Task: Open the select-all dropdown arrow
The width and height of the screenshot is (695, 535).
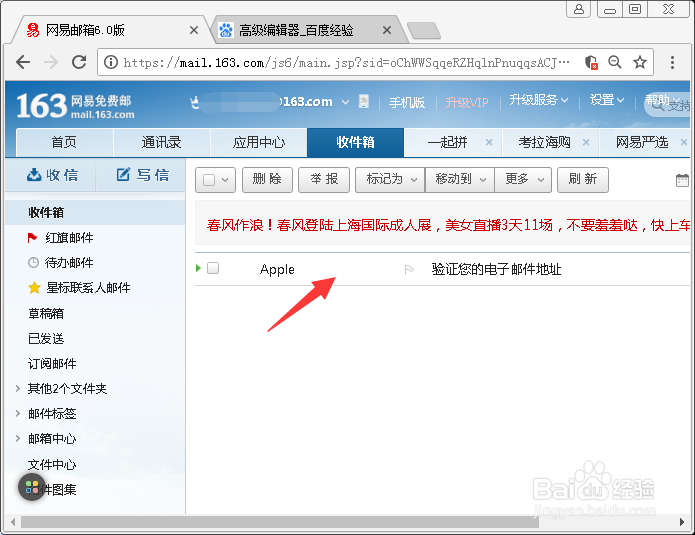Action: (225, 180)
